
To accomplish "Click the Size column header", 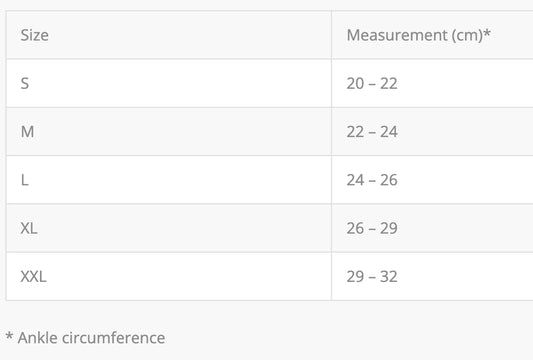I will (x=169, y=35).
